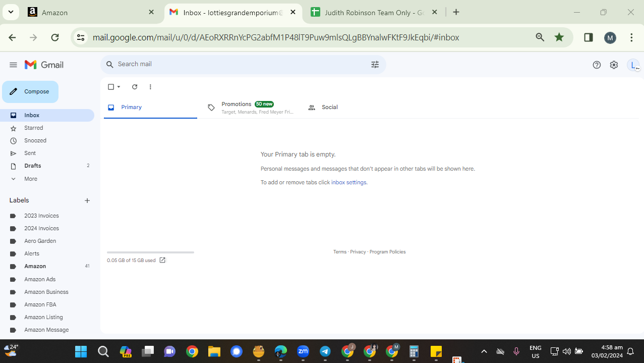Open Gmail main menu hamburger icon

click(x=14, y=65)
